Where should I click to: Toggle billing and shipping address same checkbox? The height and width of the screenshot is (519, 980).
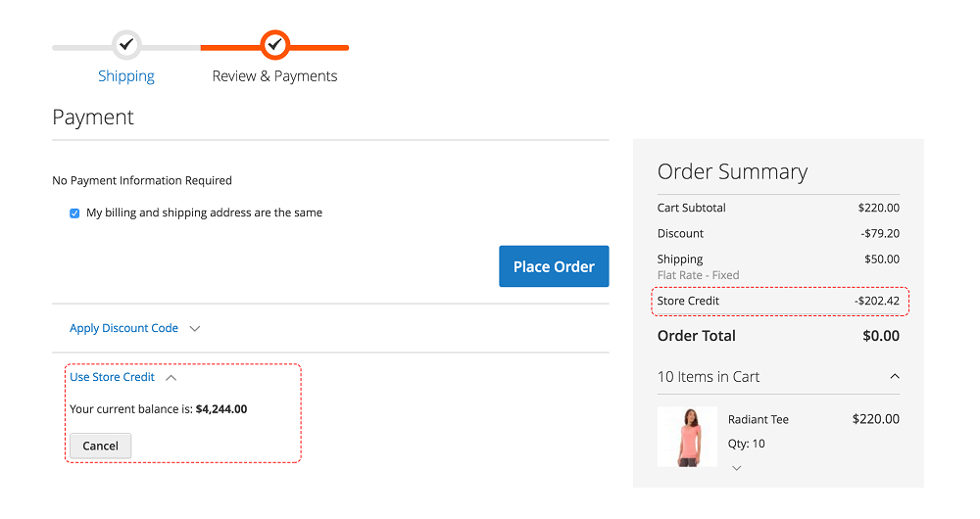pyautogui.click(x=74, y=213)
